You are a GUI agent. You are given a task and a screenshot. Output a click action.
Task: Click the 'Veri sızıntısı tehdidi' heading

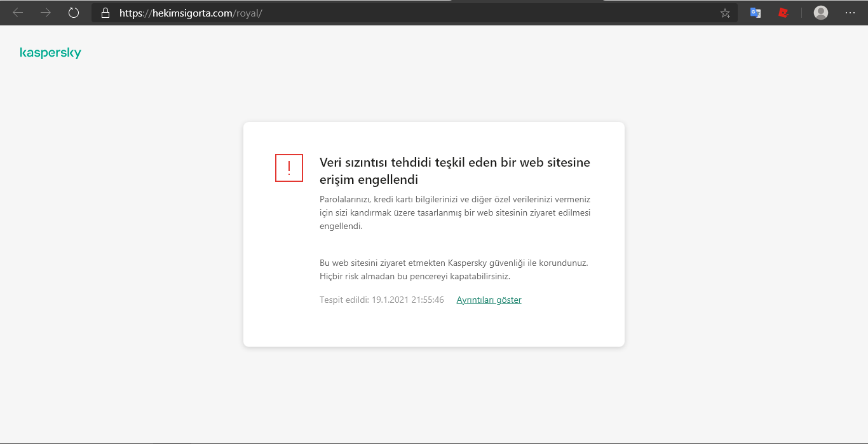coord(455,171)
